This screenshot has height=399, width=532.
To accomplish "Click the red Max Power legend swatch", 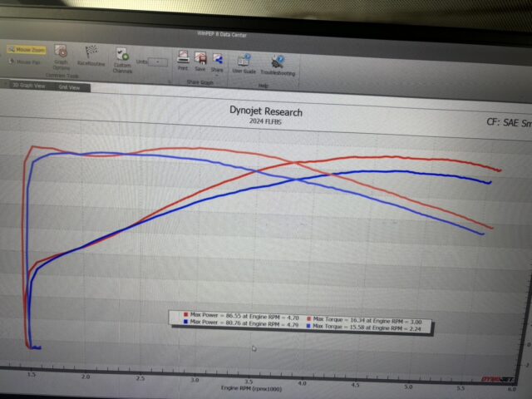I will click(185, 315).
